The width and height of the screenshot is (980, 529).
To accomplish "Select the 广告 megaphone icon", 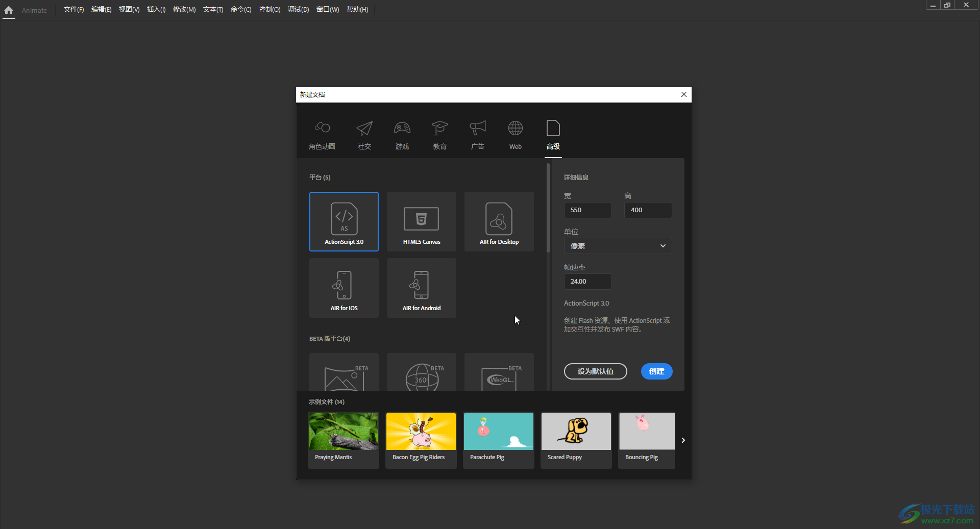I will (x=478, y=128).
